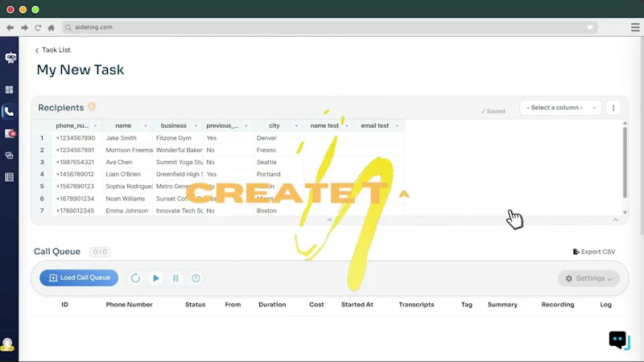644x362 pixels.
Task: Open the dashboard grid icon in sidebar
Action: coord(9,90)
